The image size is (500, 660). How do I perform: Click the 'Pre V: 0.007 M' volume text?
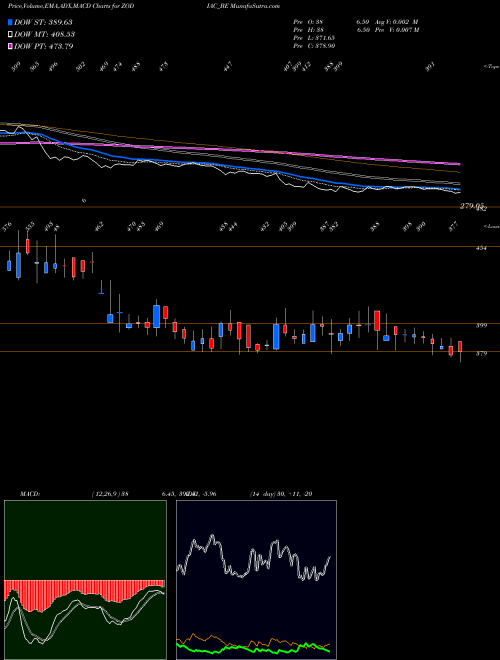coord(397,30)
